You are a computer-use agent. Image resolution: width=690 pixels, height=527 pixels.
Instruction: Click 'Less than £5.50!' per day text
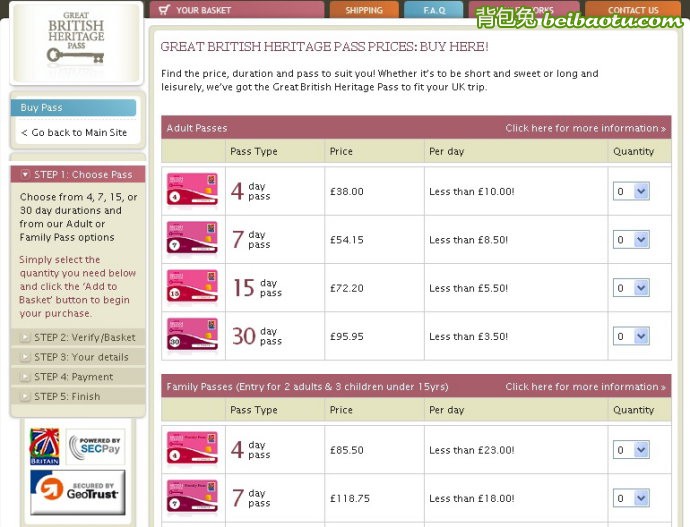click(x=469, y=289)
